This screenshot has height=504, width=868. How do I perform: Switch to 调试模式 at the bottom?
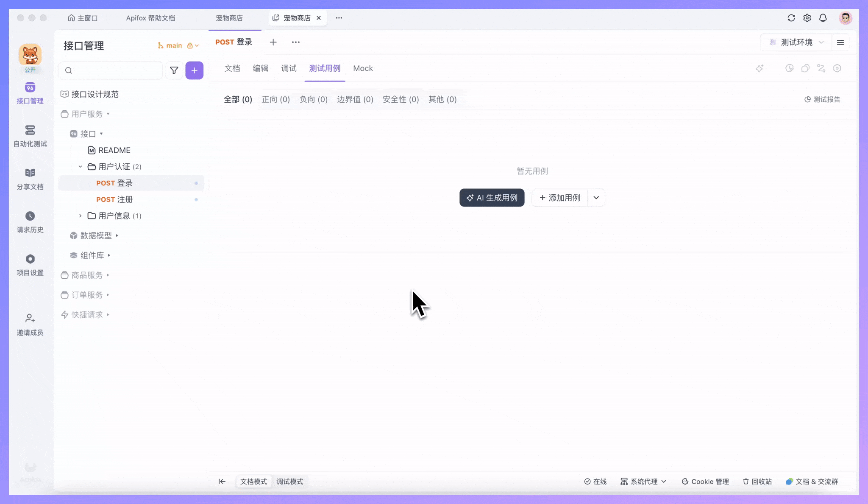pos(289,482)
